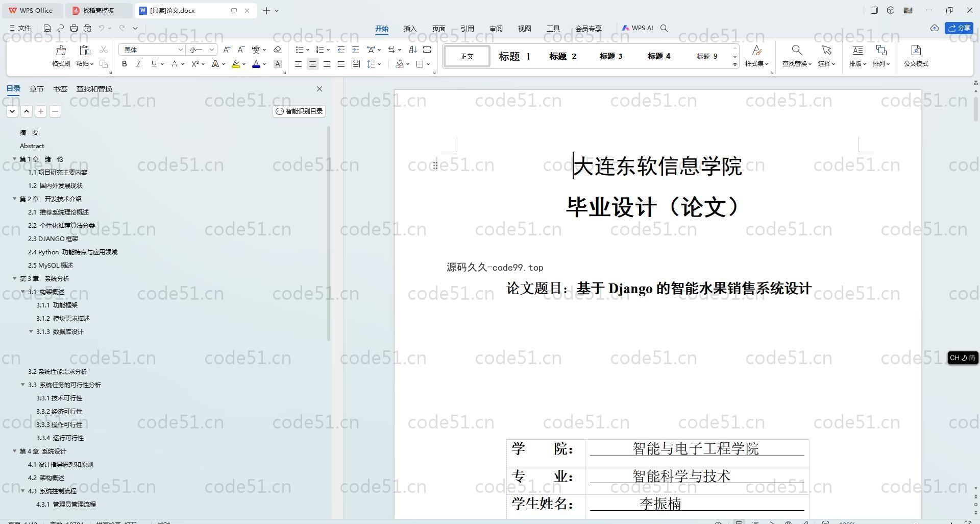Close the navigation pane with X
The height and width of the screenshot is (524, 980).
pos(320,89)
